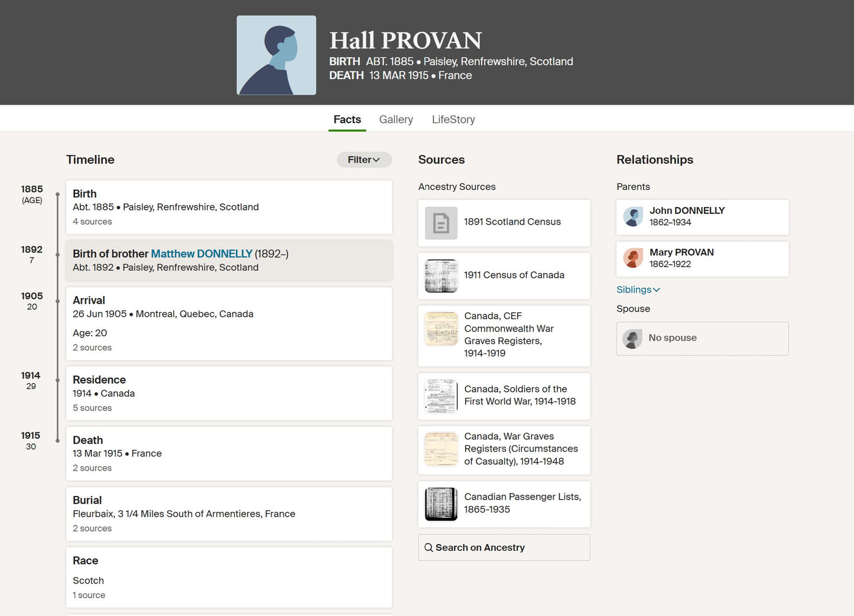Expand the Siblings list
Screen dimensions: 854x616
point(638,290)
